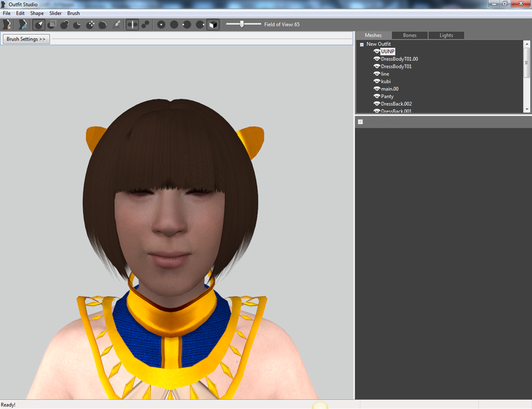Click the Ready! status bar text
Image resolution: width=532 pixels, height=409 pixels.
pyautogui.click(x=8, y=405)
